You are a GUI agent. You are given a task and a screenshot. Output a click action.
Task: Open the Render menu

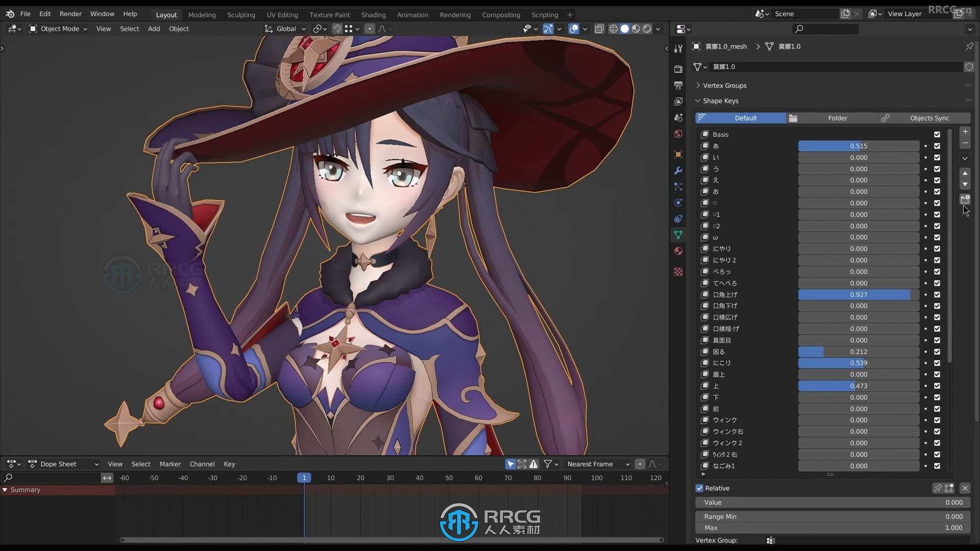(70, 14)
